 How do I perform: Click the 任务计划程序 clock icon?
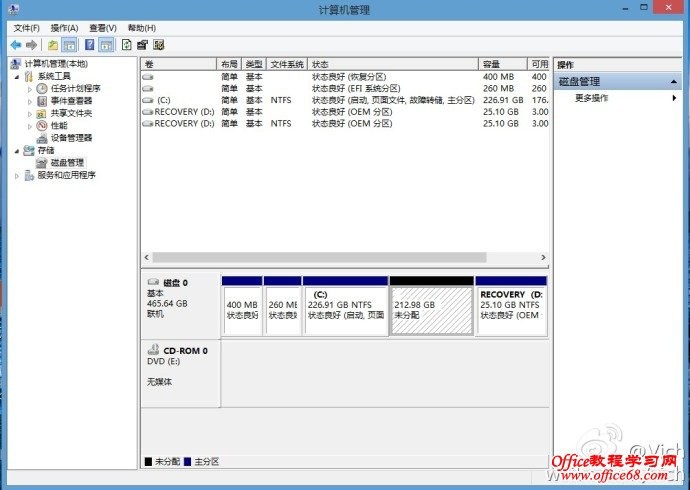coord(42,88)
